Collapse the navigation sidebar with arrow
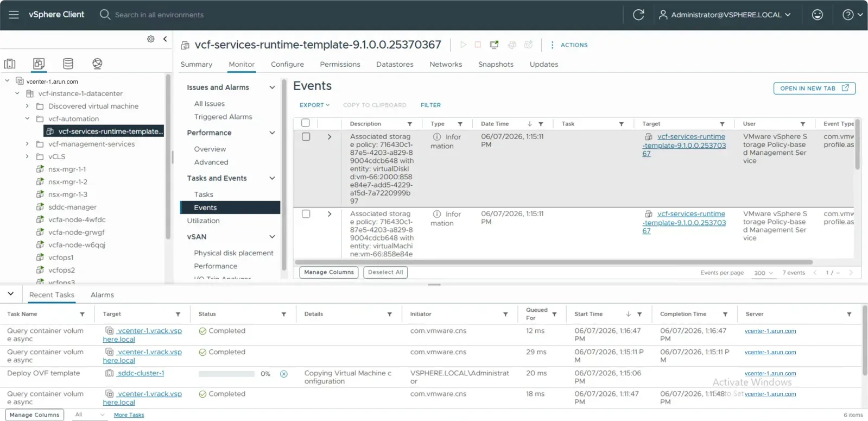Image resolution: width=868 pixels, height=421 pixels. pyautogui.click(x=165, y=39)
